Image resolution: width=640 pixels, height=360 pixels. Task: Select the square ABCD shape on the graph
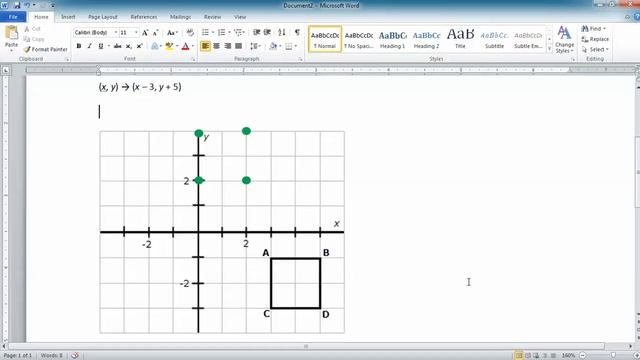(296, 283)
